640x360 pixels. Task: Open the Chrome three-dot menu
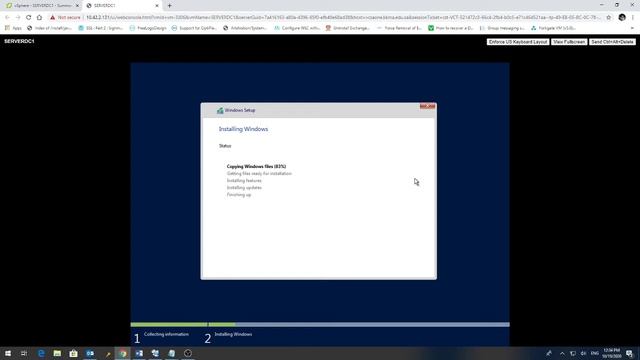[x=633, y=18]
